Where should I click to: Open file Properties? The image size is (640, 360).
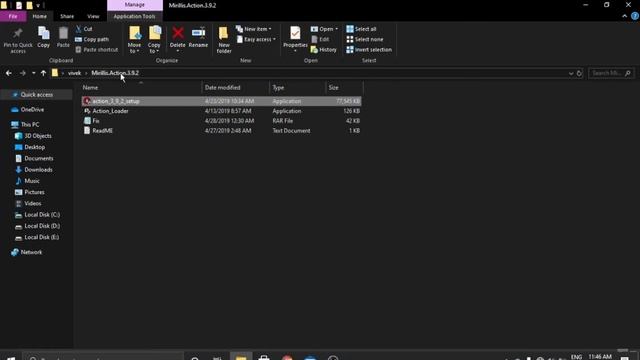click(x=295, y=39)
